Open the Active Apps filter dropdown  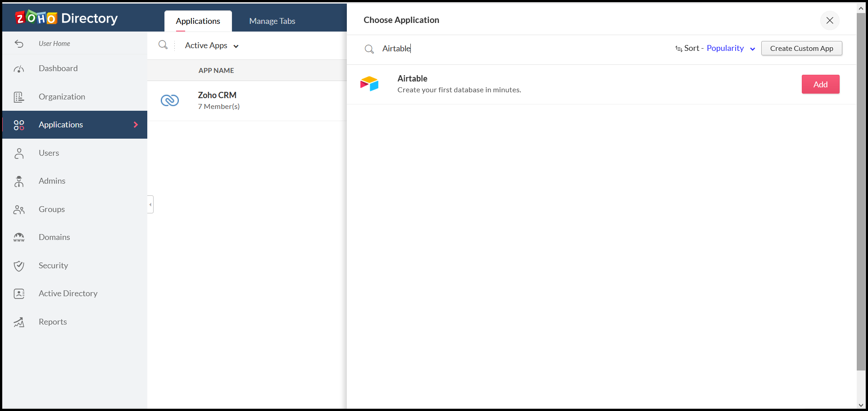[211, 45]
